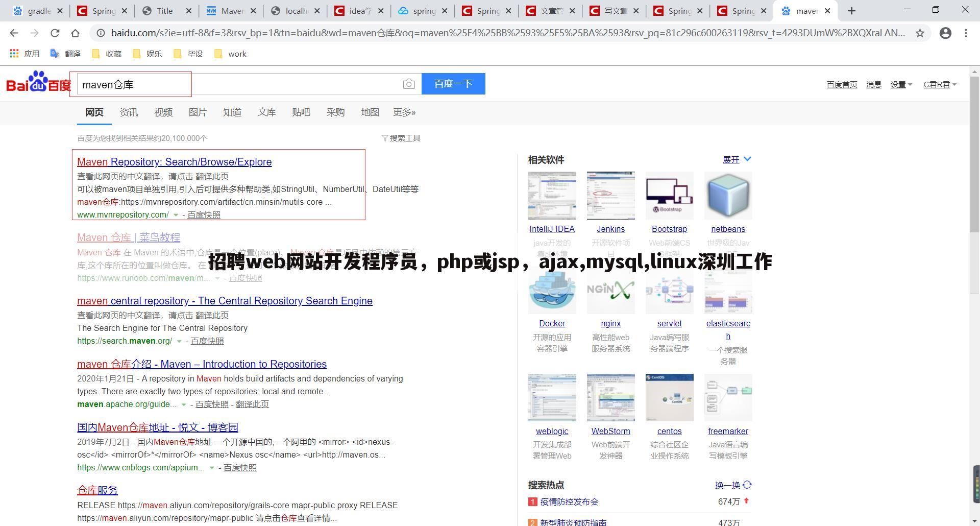The height and width of the screenshot is (526, 980).
Task: Open the 仓库服务 result
Action: 97,491
